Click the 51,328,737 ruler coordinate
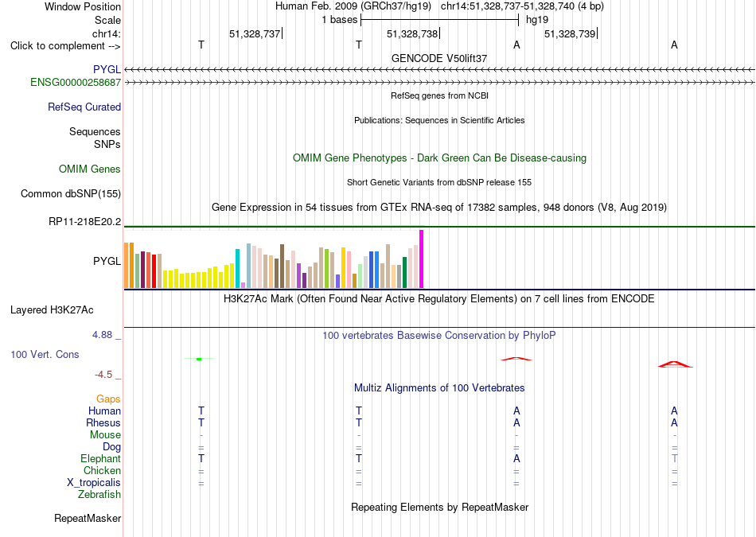756x537 pixels. pyautogui.click(x=255, y=33)
